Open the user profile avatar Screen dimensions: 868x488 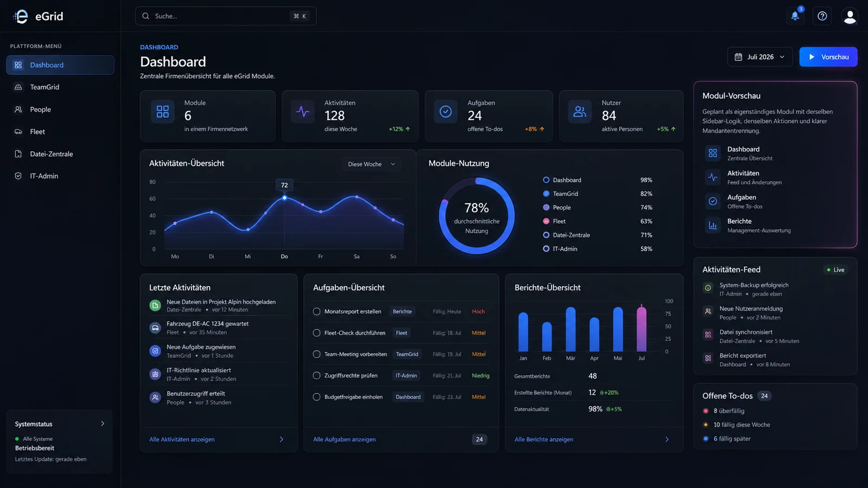coord(850,16)
